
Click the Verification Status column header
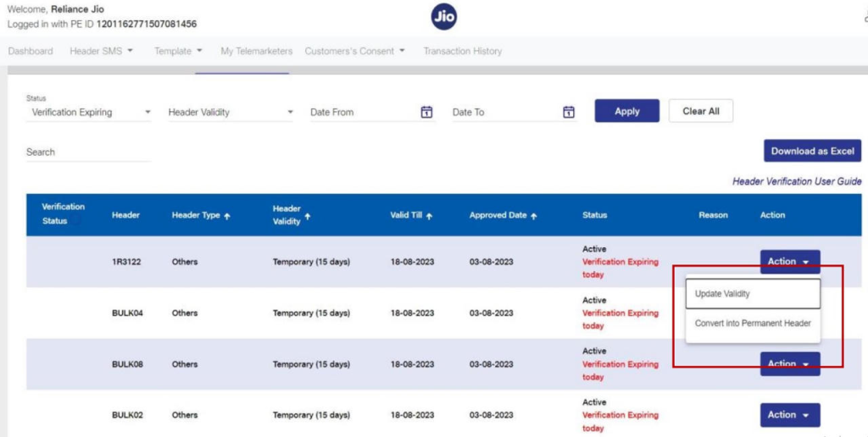click(63, 213)
